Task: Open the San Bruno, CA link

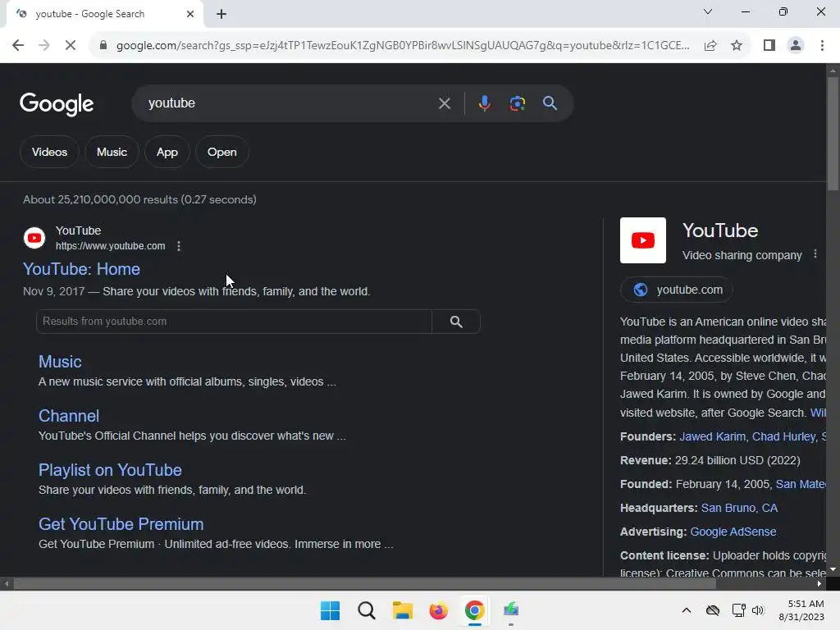Action: pyautogui.click(x=739, y=508)
